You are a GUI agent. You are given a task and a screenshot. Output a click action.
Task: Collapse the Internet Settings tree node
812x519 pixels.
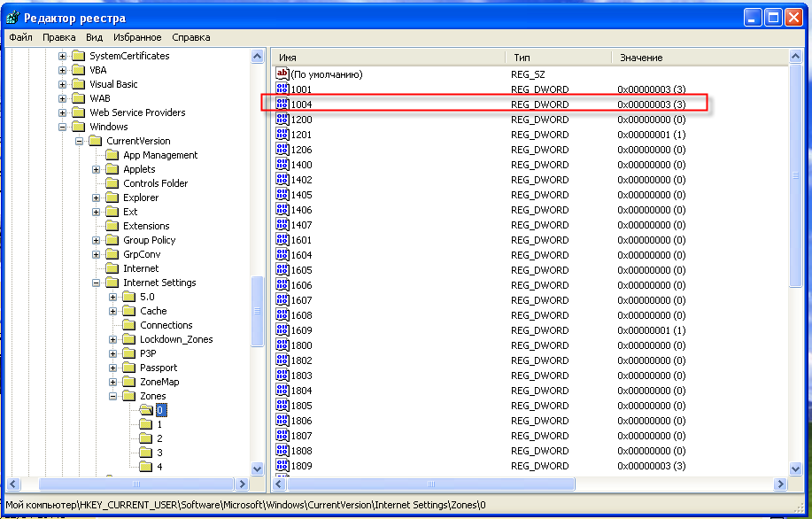[96, 283]
